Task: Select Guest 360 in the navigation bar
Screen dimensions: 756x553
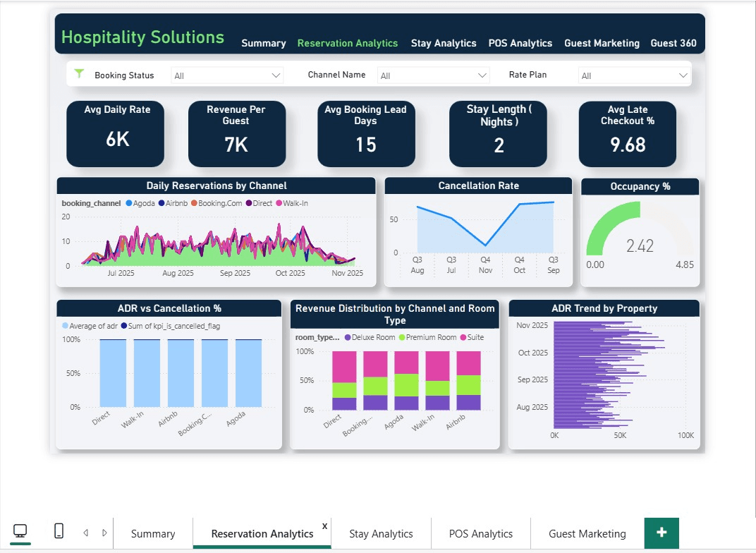Action: point(673,43)
